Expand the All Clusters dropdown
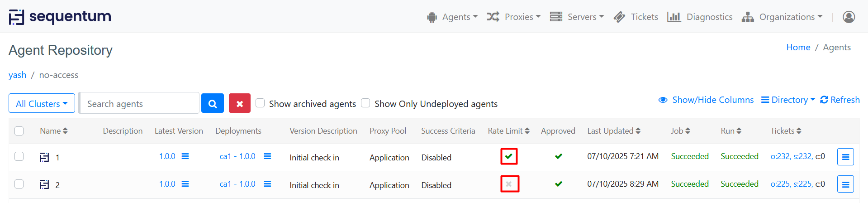This screenshot has width=868, height=203. (42, 104)
